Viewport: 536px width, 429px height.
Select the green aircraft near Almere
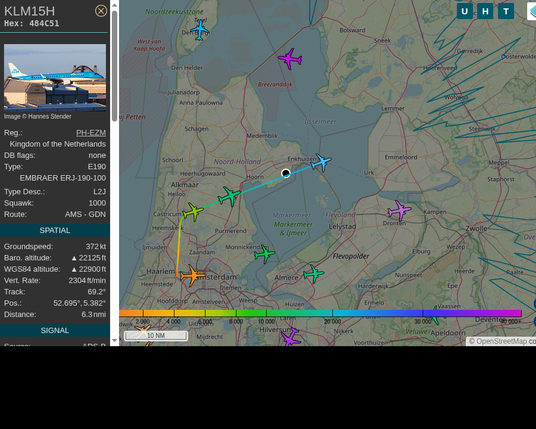[x=313, y=274]
